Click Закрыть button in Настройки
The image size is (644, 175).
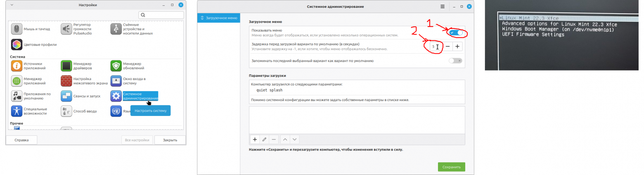coord(170,140)
